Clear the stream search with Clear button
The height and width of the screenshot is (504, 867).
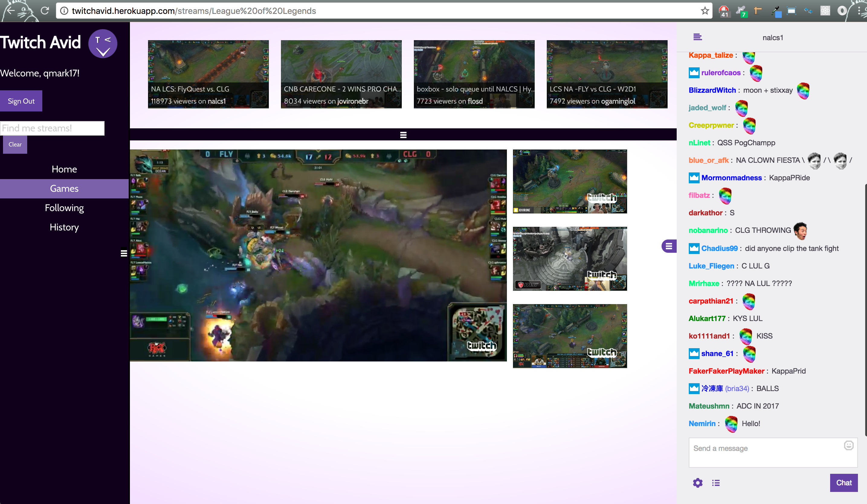[x=15, y=144]
